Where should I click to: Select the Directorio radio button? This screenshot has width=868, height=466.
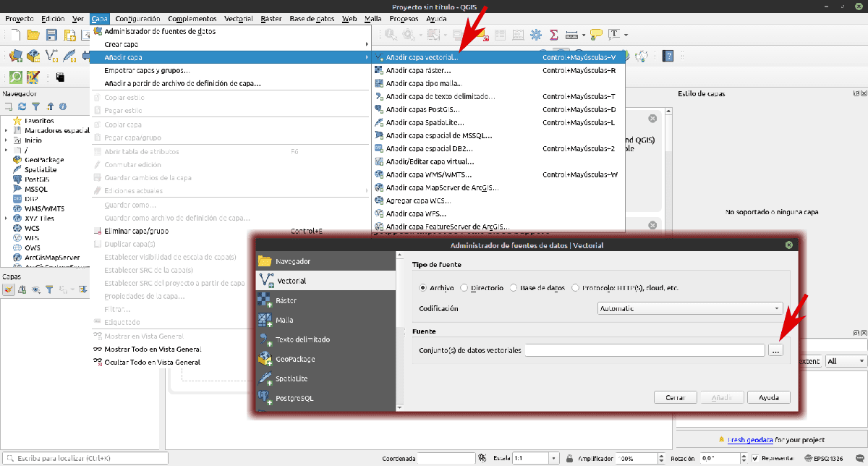tap(464, 288)
